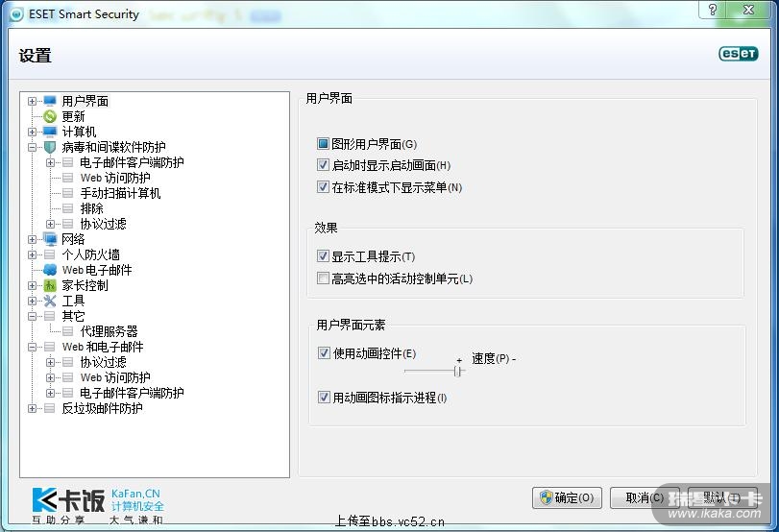This screenshot has height=532, width=779.
Task: Select 排除 tree item
Action: pos(91,208)
